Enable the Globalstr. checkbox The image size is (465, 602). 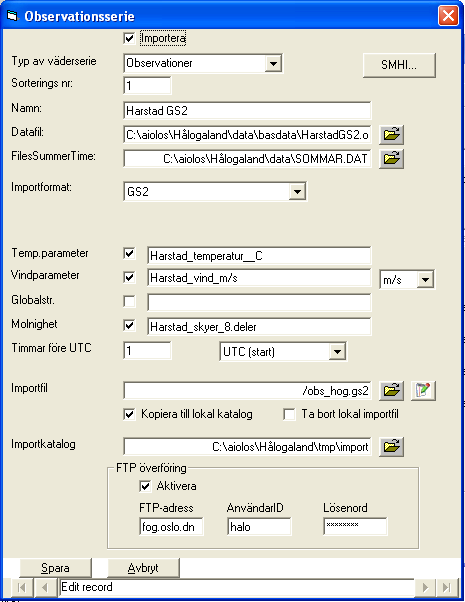point(129,301)
